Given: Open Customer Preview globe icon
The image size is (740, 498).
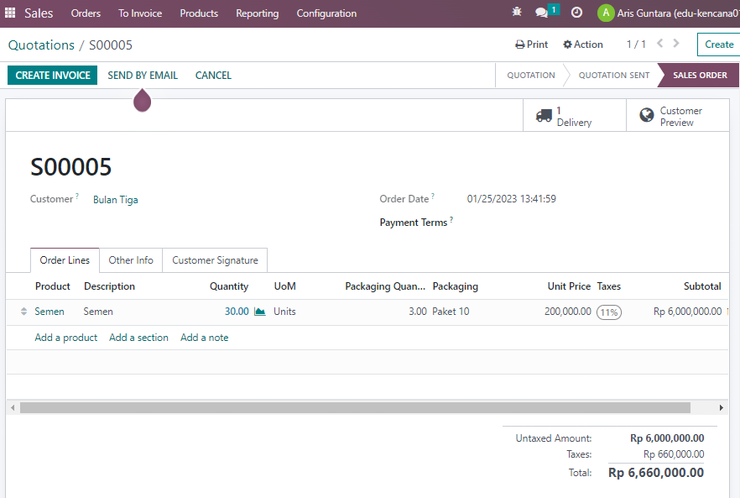Looking at the screenshot, I should coord(647,115).
